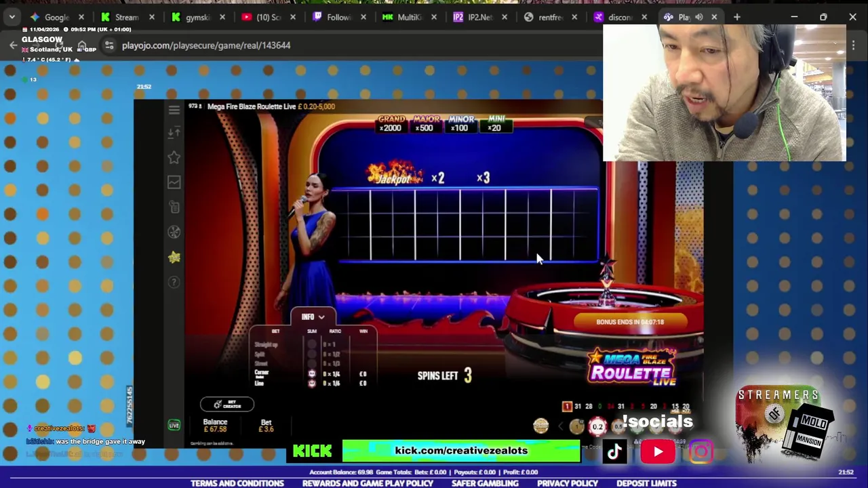Click the Line bet row in info table

(310, 383)
